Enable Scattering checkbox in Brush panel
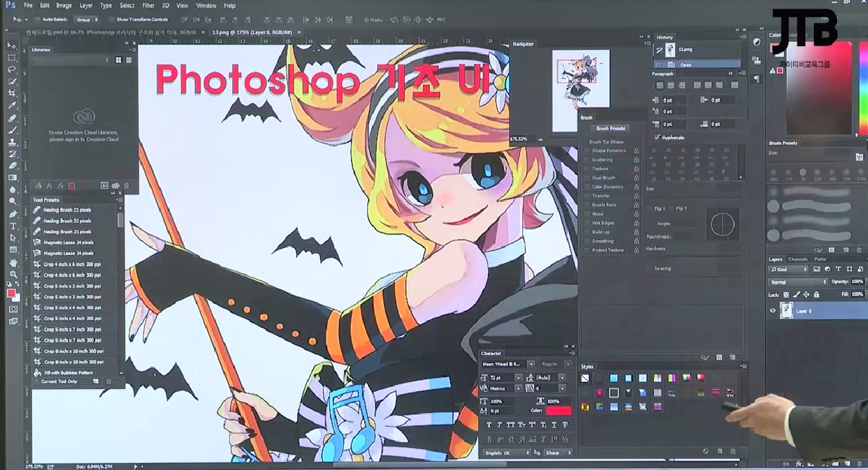868x470 pixels. (587, 160)
